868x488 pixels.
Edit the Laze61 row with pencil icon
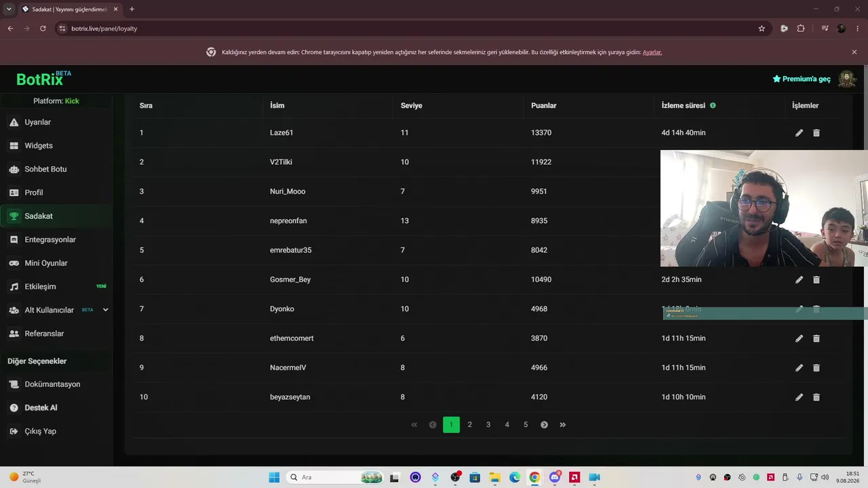(799, 133)
